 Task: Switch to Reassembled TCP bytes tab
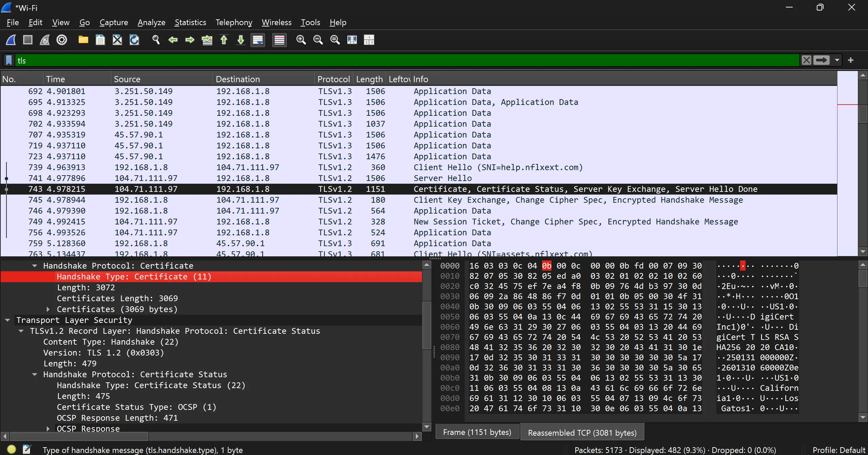pos(582,433)
